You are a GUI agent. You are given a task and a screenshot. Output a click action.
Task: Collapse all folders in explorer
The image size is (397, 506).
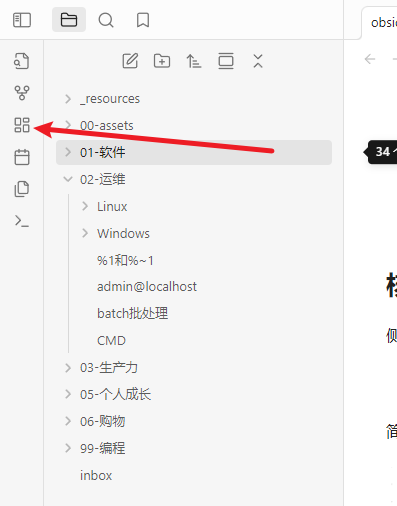pos(258,61)
